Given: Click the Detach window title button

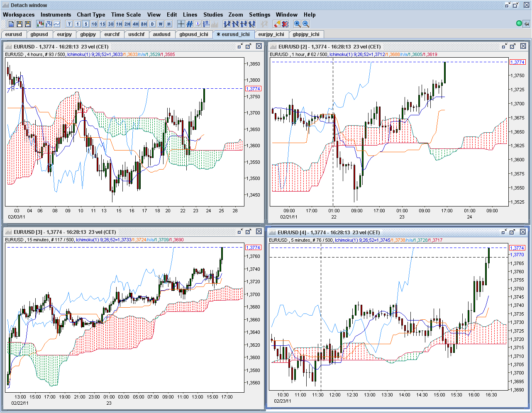Looking at the screenshot, I should point(29,5).
